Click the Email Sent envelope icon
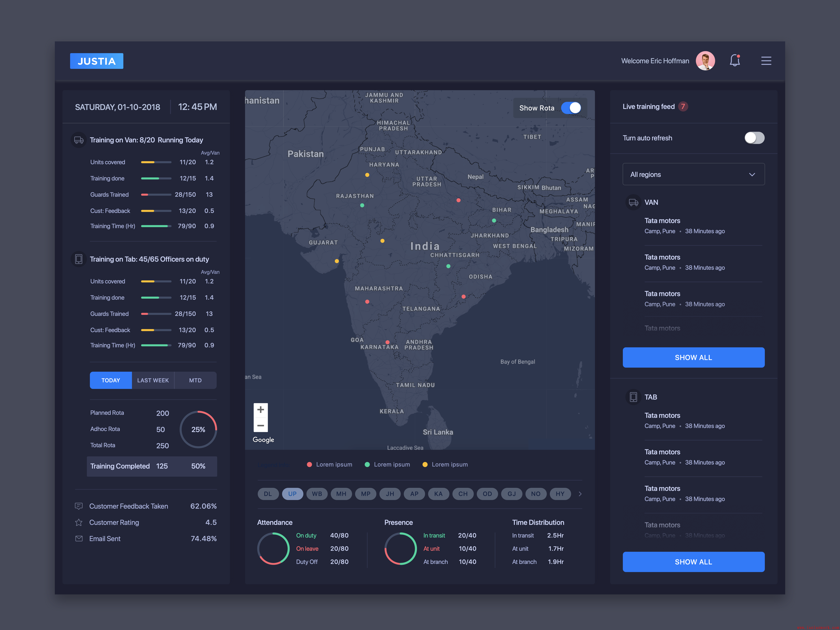Image resolution: width=840 pixels, height=630 pixels. tap(79, 538)
